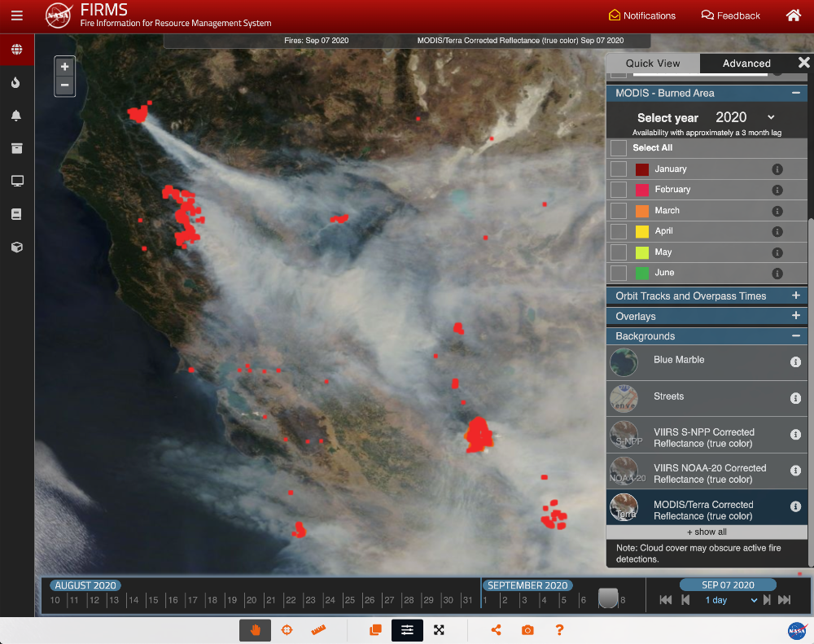Click the share icon in bottom toolbar
The width and height of the screenshot is (814, 644).
[x=497, y=629]
